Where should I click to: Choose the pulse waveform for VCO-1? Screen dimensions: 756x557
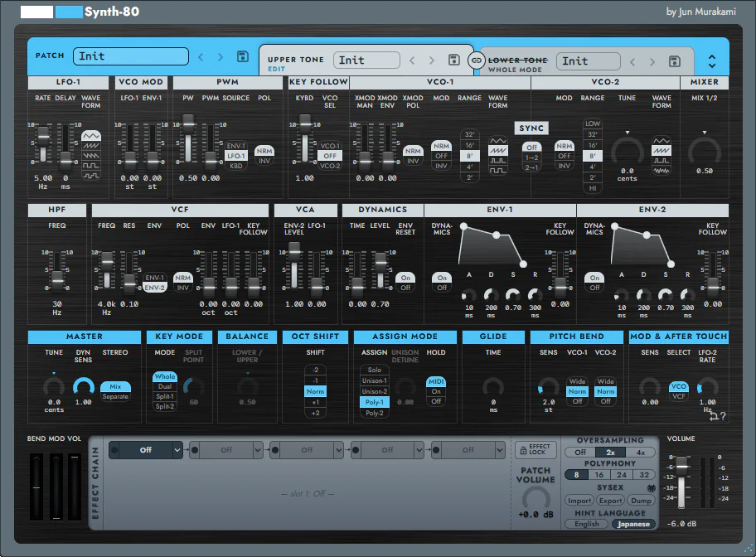pos(498,161)
